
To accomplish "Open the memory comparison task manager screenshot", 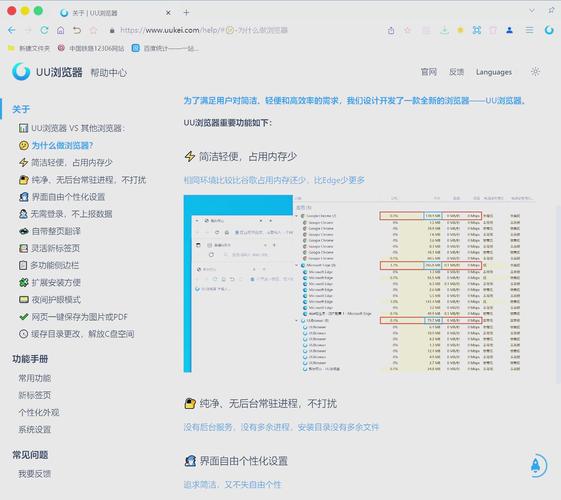I will click(x=359, y=284).
